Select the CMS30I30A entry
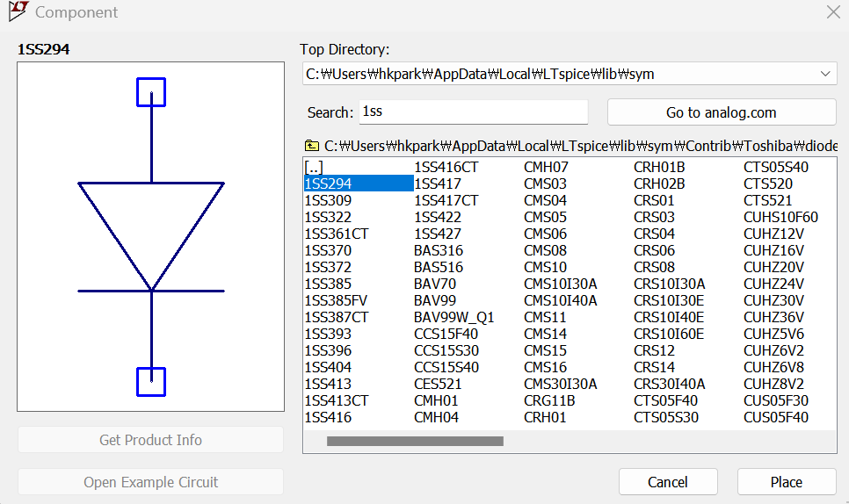Screen dimensions: 849x504 (561, 384)
